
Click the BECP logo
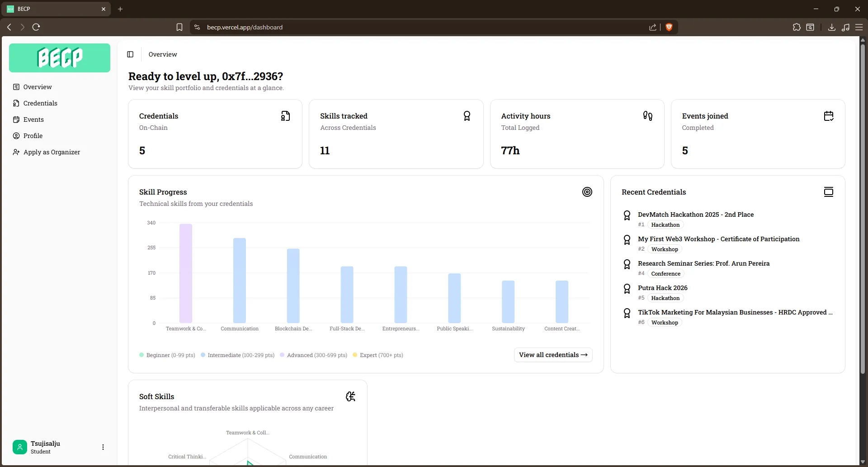(60, 58)
